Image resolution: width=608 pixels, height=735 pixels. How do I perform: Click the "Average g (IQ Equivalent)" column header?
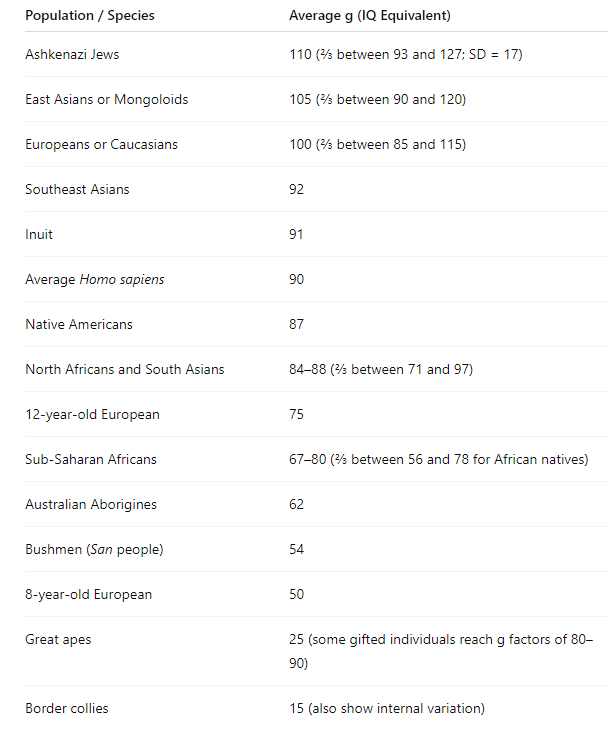[x=369, y=16]
